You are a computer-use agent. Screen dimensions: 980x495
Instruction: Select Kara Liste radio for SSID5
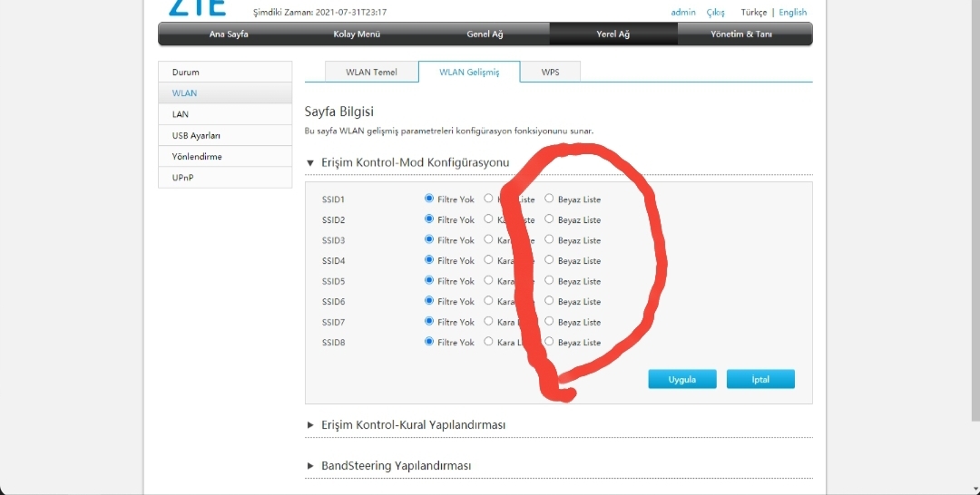point(488,280)
